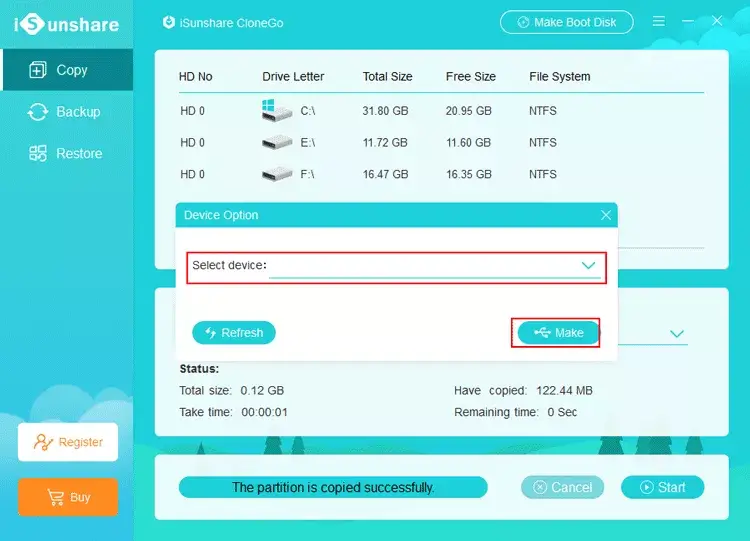Click the disc icon on Make Boot Disk
The image size is (750, 541).
click(x=523, y=22)
